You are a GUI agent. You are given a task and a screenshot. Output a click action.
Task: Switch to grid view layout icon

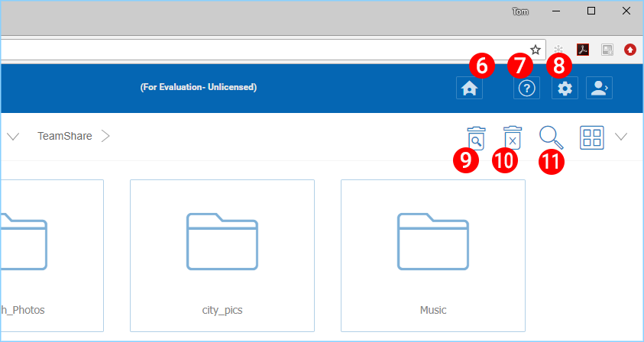pyautogui.click(x=592, y=137)
